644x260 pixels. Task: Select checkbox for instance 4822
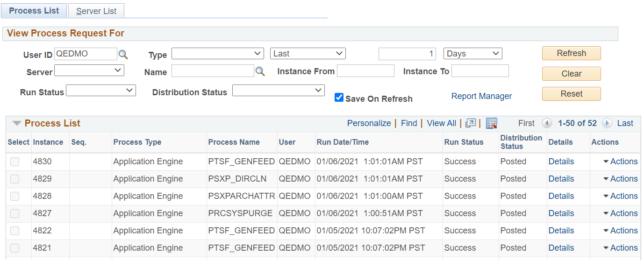[15, 231]
